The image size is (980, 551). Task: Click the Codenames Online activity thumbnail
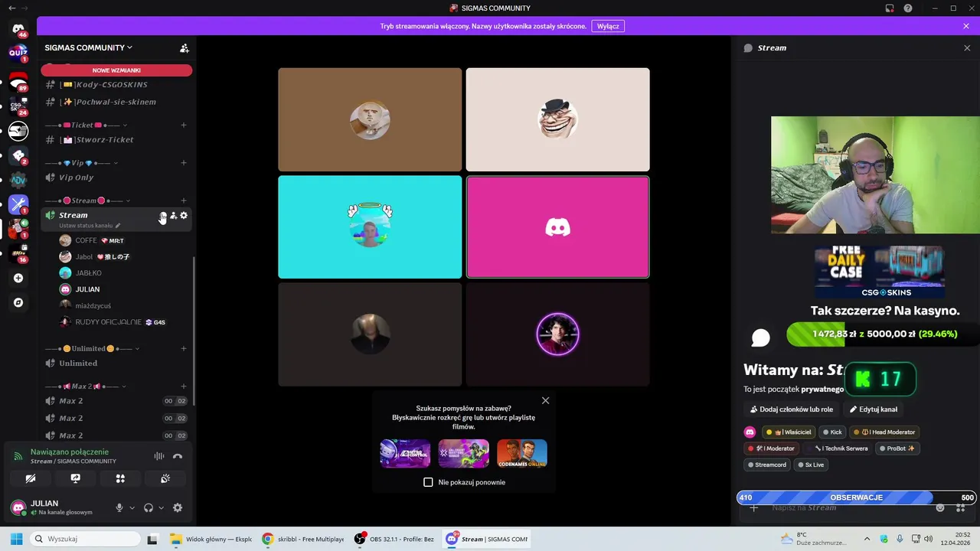(x=521, y=453)
